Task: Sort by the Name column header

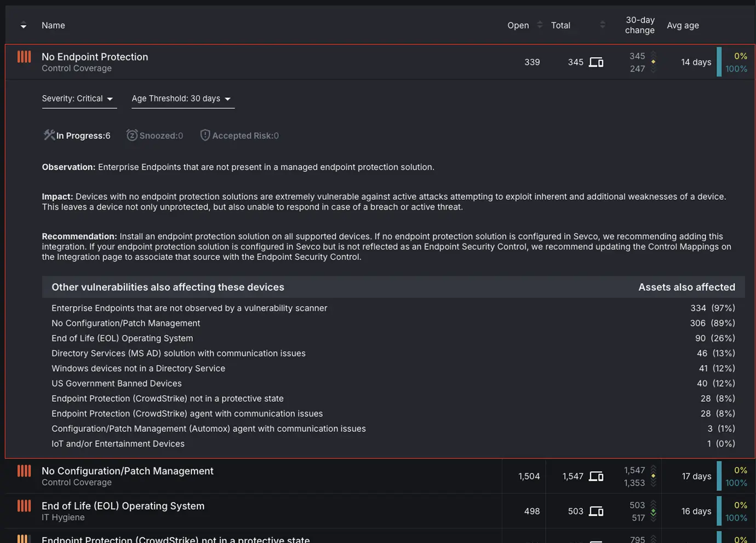Action: point(53,25)
